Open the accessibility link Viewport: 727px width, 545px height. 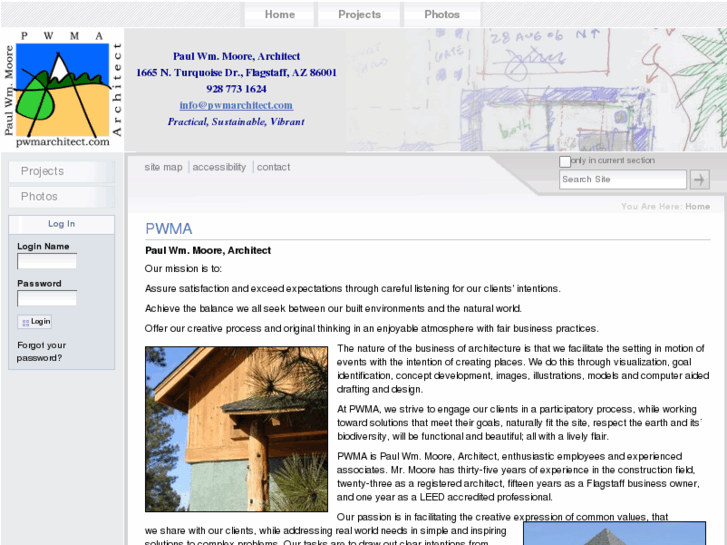(219, 167)
